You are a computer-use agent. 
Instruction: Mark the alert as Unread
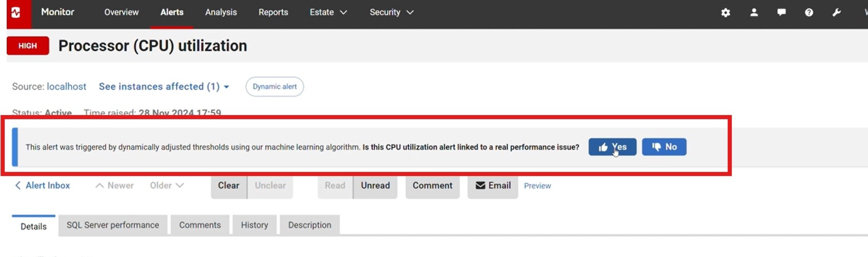(x=375, y=186)
